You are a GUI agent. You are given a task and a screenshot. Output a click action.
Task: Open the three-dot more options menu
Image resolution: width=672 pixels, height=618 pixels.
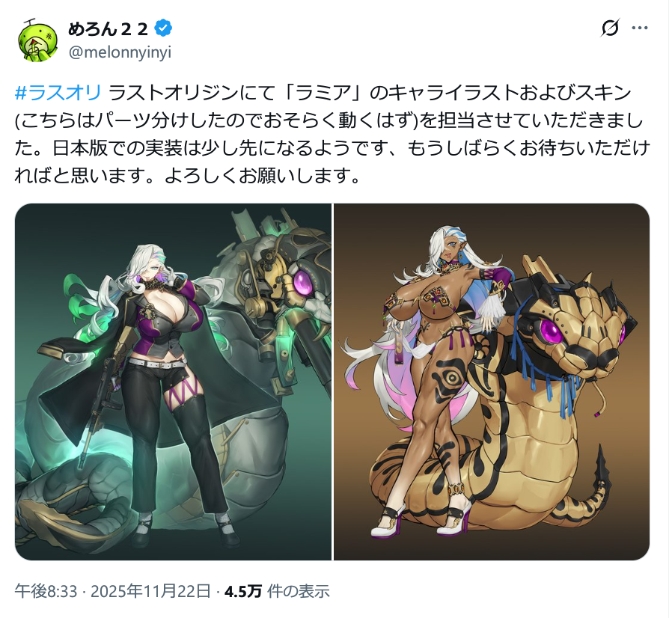point(640,28)
